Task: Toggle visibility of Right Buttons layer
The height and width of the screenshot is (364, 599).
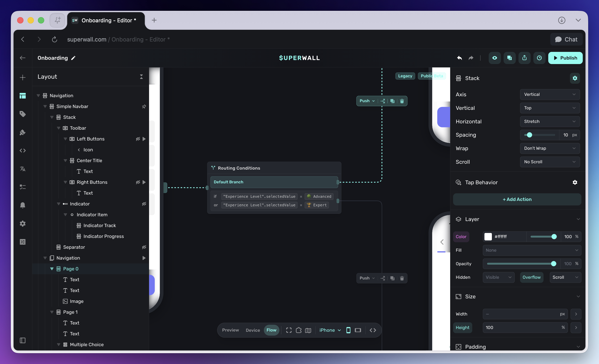Action: point(138,182)
